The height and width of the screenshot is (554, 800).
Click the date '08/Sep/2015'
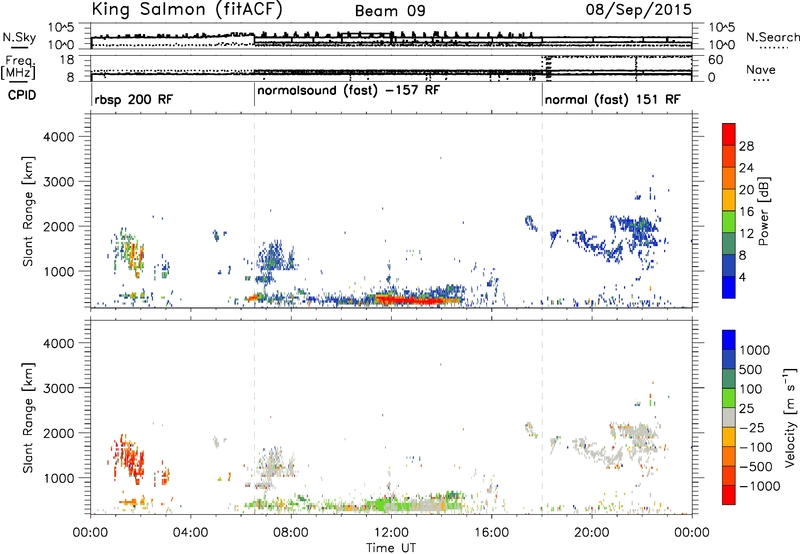[638, 10]
